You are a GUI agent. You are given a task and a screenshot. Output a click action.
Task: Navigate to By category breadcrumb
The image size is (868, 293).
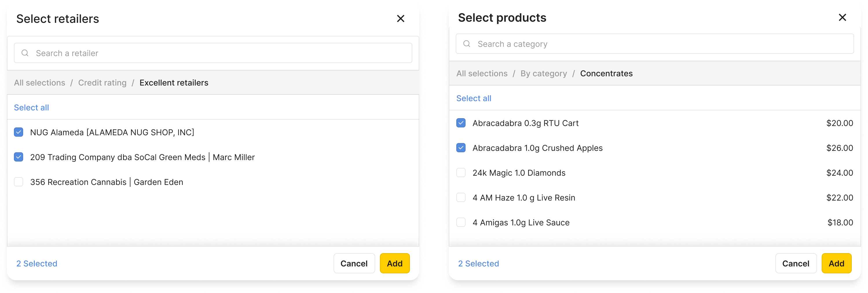click(543, 73)
